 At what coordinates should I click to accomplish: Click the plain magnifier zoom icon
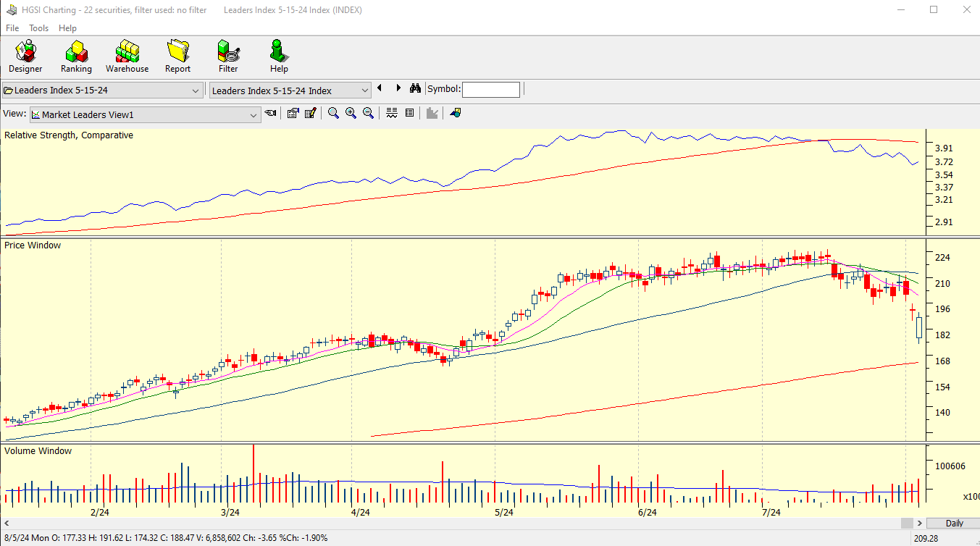click(333, 113)
